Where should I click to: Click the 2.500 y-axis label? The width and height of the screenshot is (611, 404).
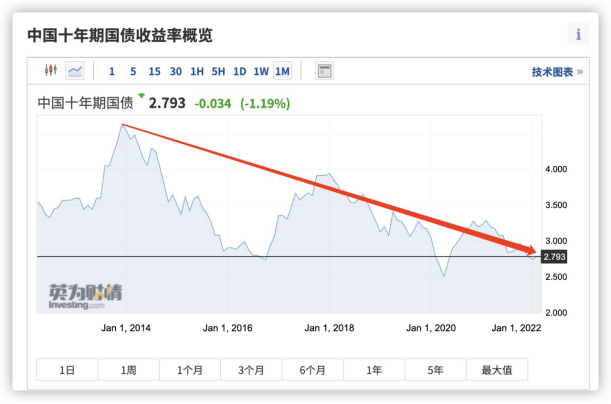click(x=556, y=277)
